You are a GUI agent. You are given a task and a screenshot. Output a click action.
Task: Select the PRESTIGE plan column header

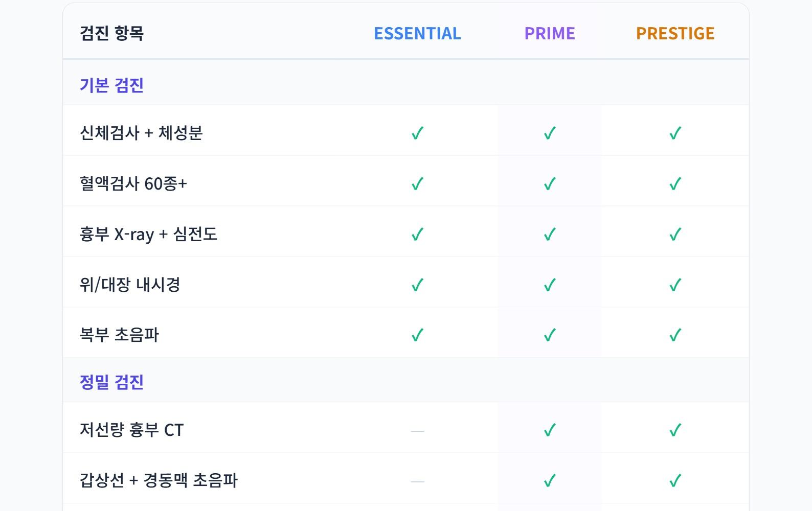(675, 33)
